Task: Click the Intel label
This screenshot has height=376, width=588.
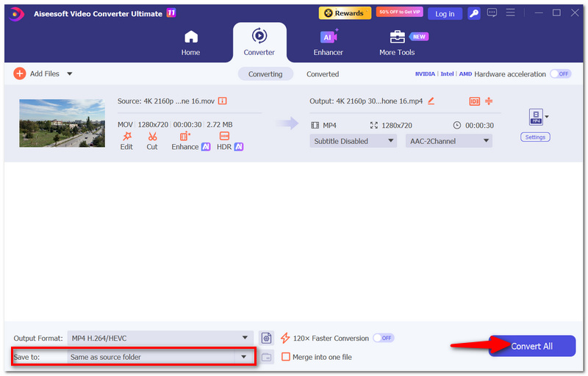Action: point(447,74)
